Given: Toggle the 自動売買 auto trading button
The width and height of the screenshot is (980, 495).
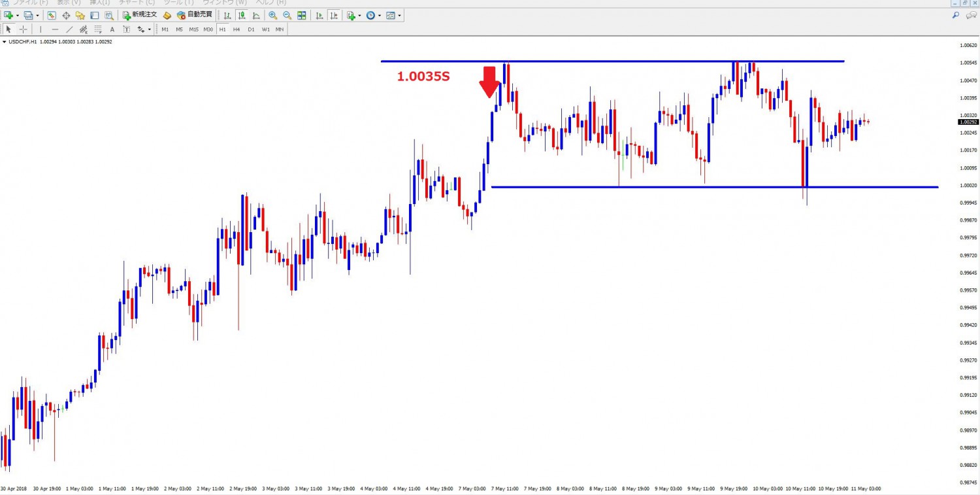Looking at the screenshot, I should click(194, 15).
